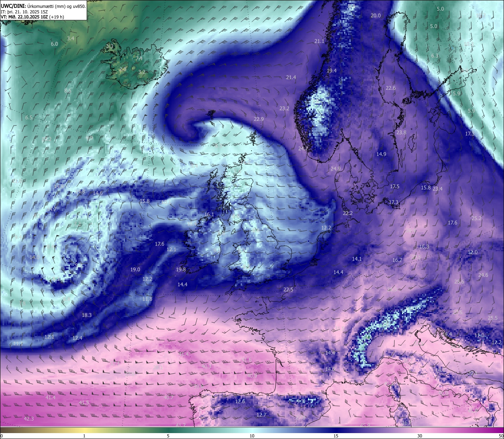
Task: Click the 16.1 value over Northern Ireland
Action: [x=209, y=215]
